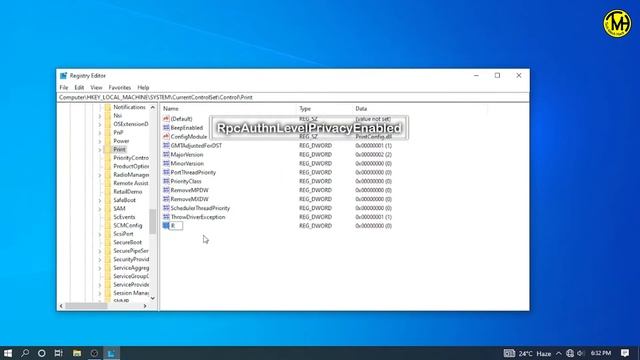Screen dimensions: 640x360
Task: Click the string value icon beside (Default)
Action: pyautogui.click(x=166, y=119)
